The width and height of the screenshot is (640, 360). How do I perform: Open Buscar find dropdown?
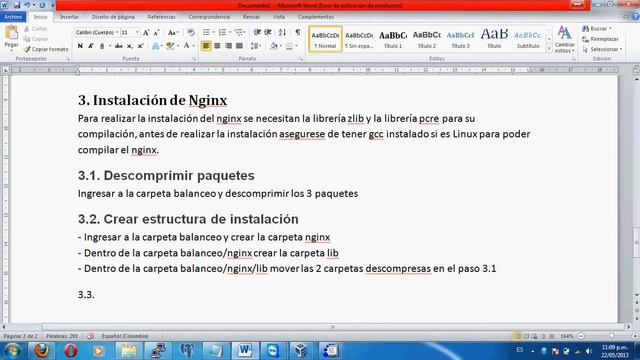[x=597, y=29]
